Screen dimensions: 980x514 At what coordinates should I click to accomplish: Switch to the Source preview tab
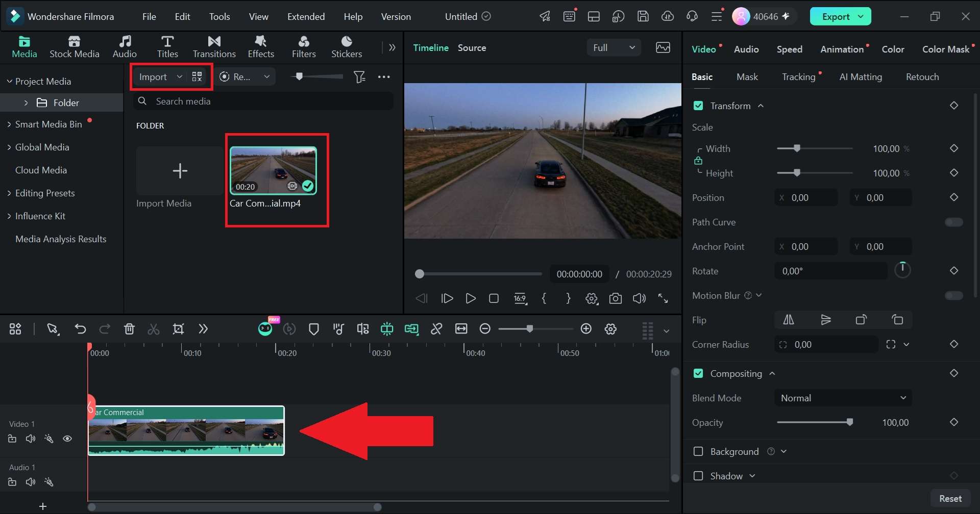(x=472, y=48)
